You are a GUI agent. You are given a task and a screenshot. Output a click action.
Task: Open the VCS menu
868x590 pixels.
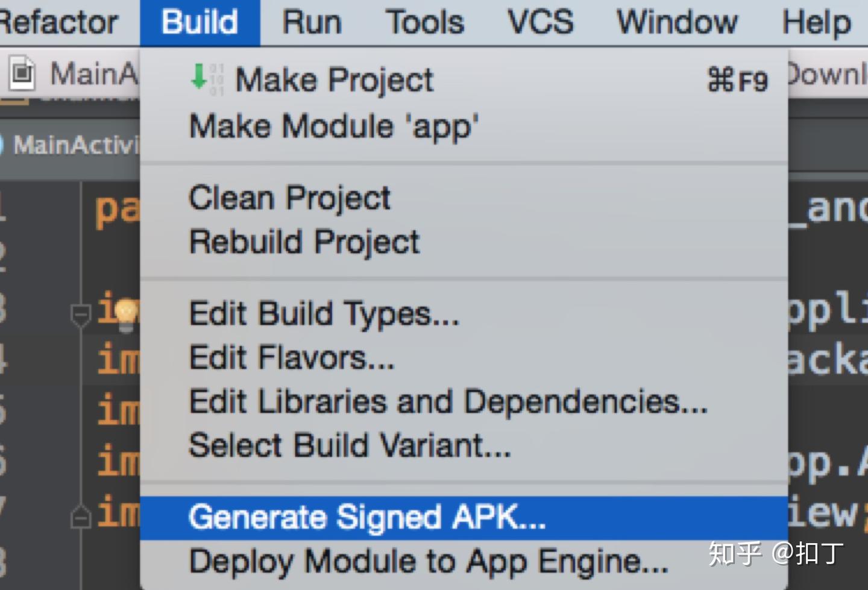pyautogui.click(x=540, y=23)
